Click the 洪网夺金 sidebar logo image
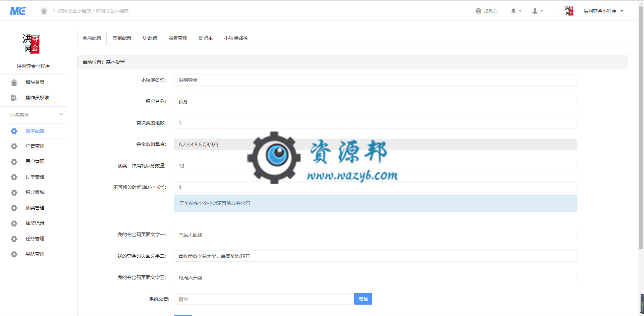This screenshot has height=316, width=644. tap(31, 44)
